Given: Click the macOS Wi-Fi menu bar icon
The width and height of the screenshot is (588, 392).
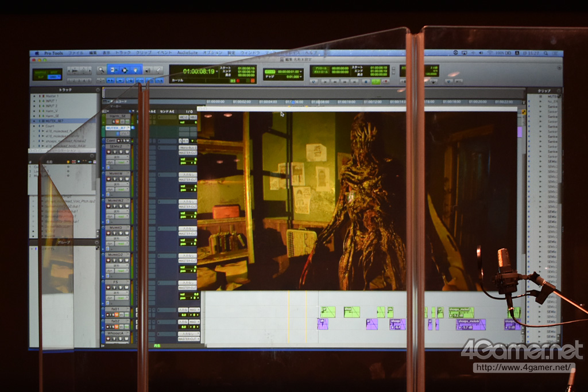Looking at the screenshot, I should (x=490, y=53).
